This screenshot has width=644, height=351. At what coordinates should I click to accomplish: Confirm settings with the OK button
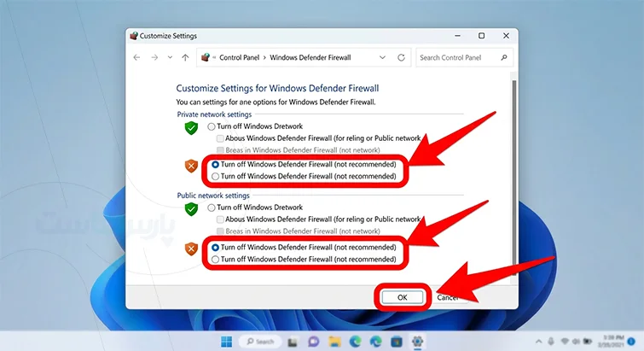[x=402, y=297]
